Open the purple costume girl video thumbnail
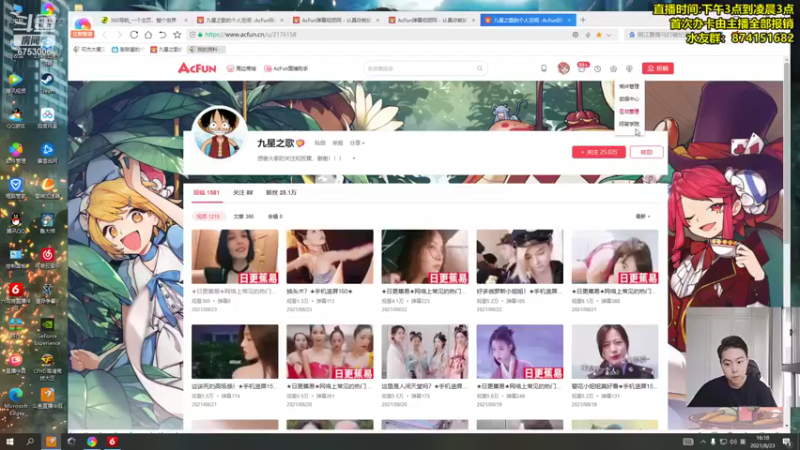This screenshot has height=450, width=800. (x=520, y=352)
